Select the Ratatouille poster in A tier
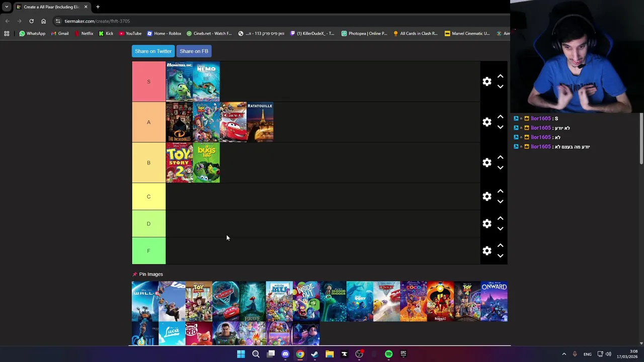Viewport: 644px width, 362px height. 260,122
